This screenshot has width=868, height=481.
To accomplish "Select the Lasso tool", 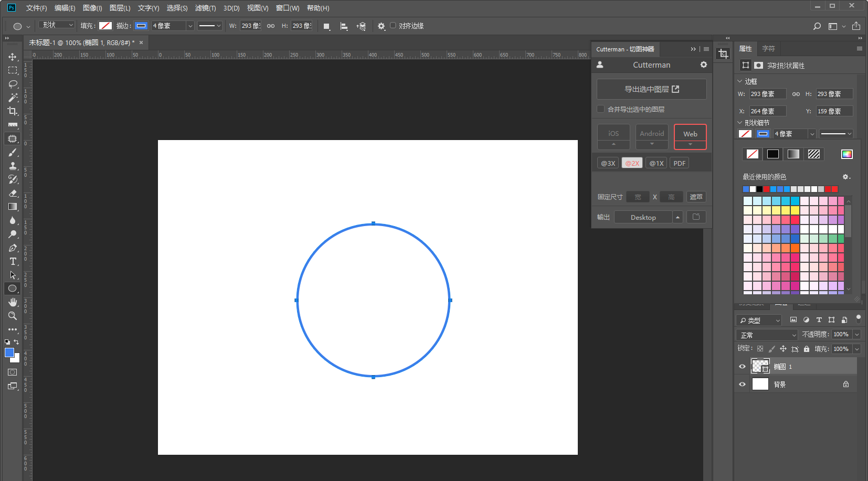I will point(13,84).
